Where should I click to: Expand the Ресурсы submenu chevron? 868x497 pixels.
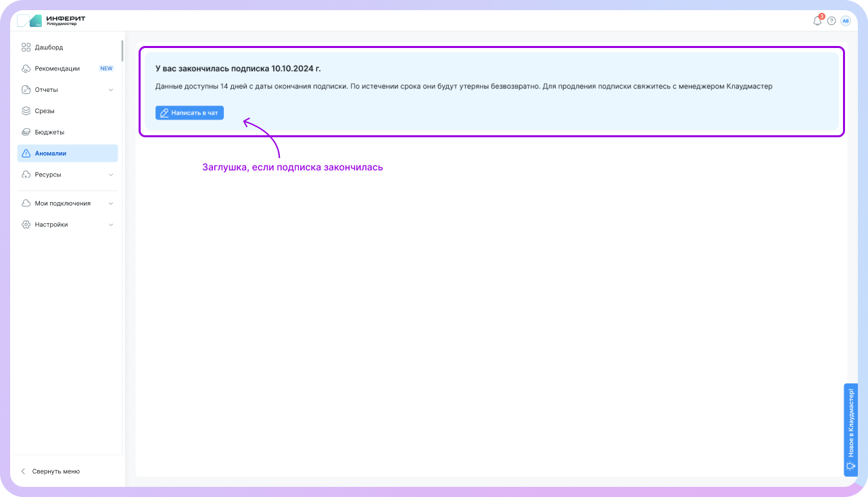[111, 174]
